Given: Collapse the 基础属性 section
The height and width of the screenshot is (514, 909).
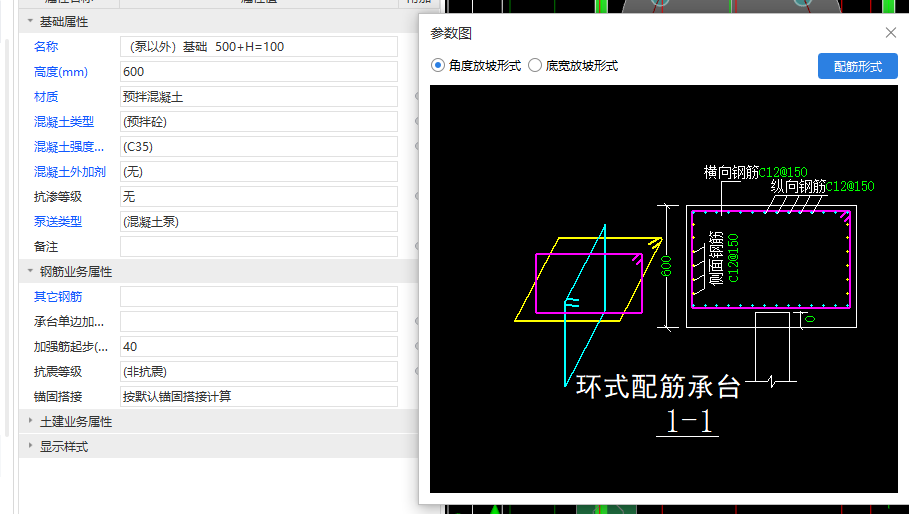Looking at the screenshot, I should tap(30, 21).
